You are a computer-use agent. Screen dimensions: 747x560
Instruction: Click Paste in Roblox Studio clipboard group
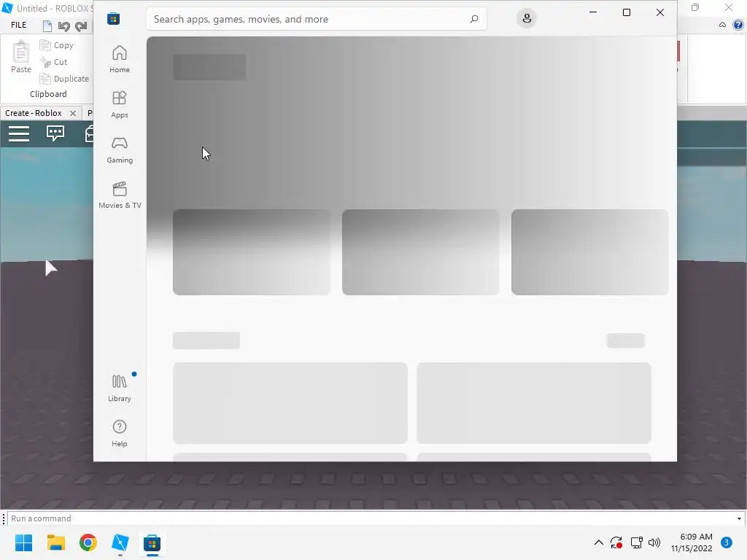pyautogui.click(x=21, y=57)
